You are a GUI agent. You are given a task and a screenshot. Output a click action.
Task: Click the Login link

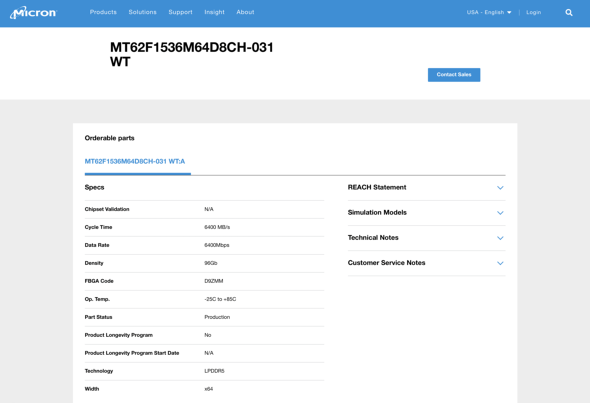click(533, 12)
